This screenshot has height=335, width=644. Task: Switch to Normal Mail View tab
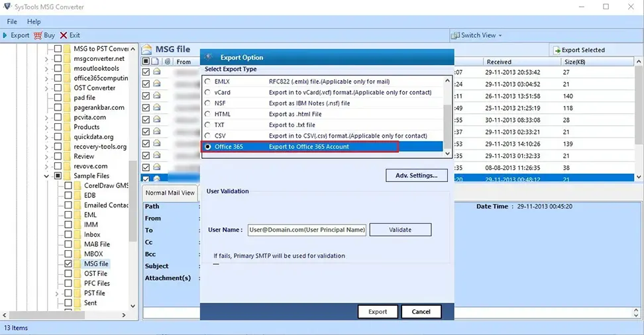click(170, 193)
